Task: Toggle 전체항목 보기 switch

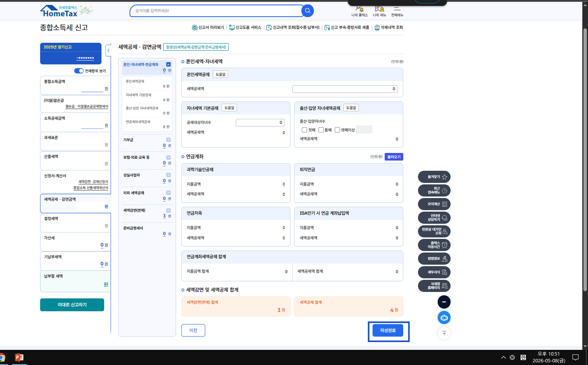Action: pyautogui.click(x=79, y=71)
